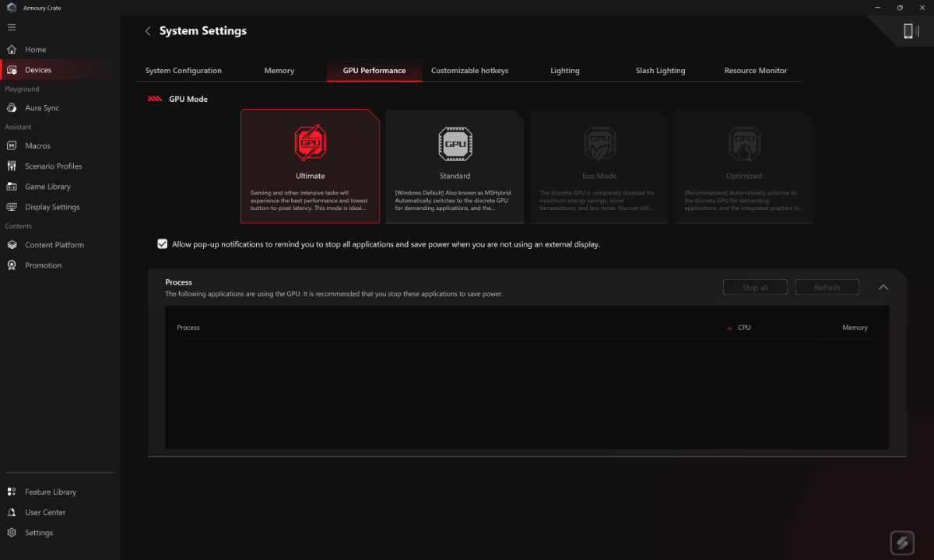Sort processes by the CPU column arrow
The image size is (934, 560).
[729, 328]
